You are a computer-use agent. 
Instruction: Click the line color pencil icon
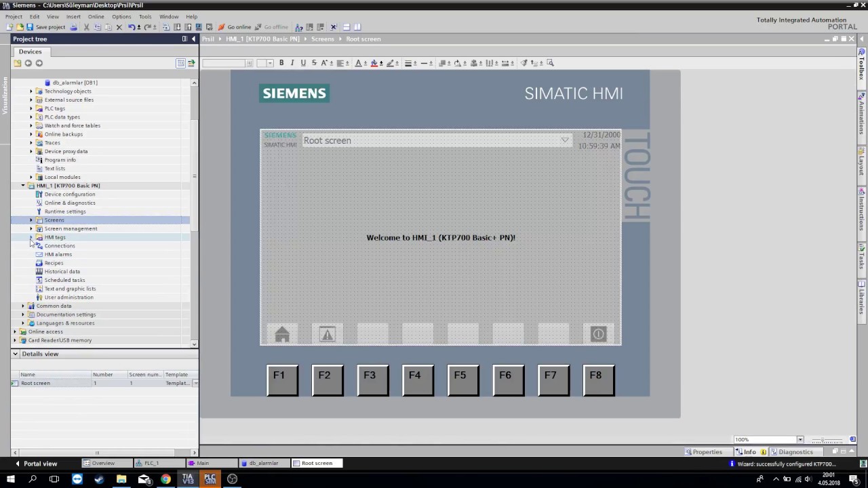(391, 63)
